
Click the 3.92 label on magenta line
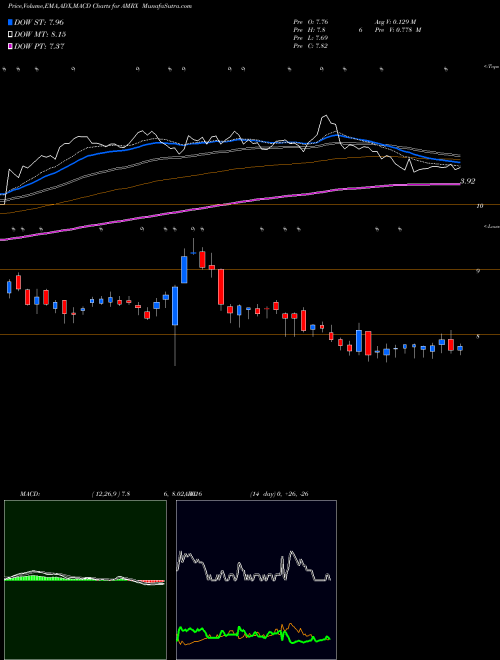[x=468, y=181]
